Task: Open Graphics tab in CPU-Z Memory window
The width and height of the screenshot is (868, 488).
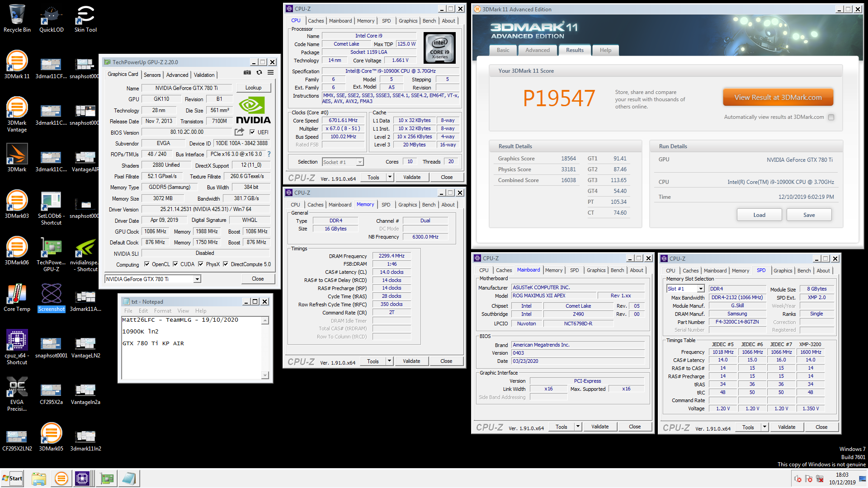Action: point(407,205)
